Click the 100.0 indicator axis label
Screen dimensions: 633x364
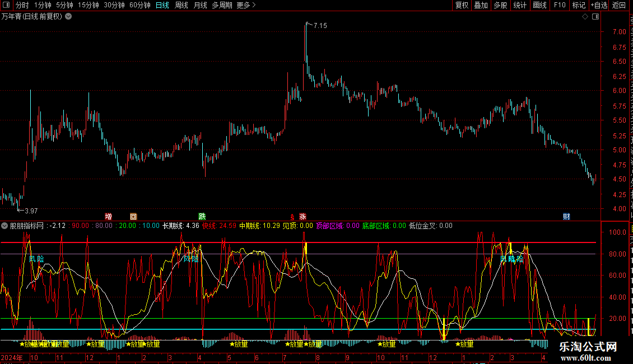(x=618, y=232)
